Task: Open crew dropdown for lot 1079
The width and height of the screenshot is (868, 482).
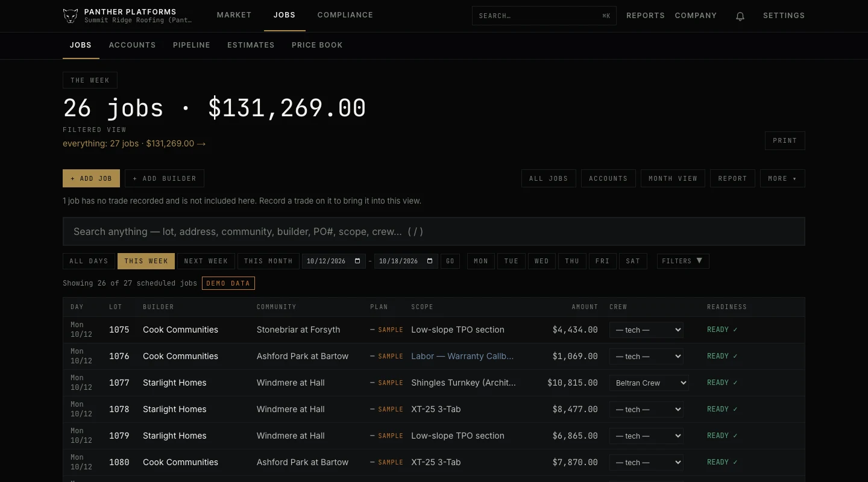Action: (646, 436)
